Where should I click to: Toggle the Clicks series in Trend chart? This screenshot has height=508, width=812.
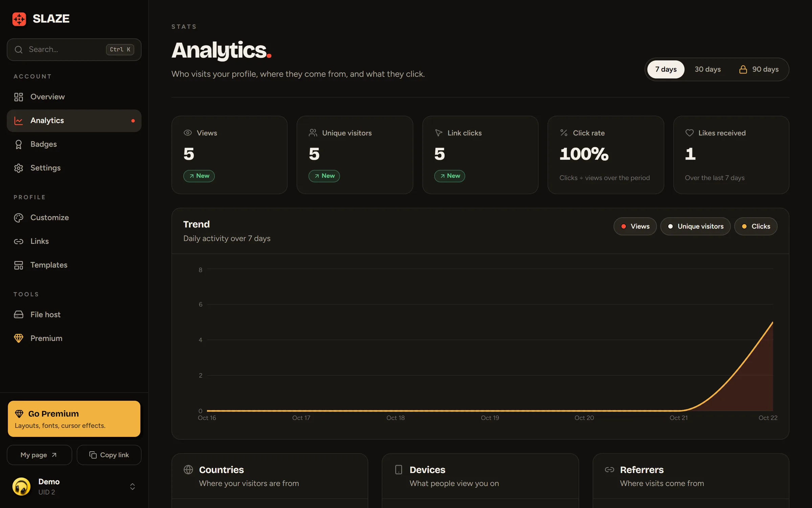coord(755,227)
